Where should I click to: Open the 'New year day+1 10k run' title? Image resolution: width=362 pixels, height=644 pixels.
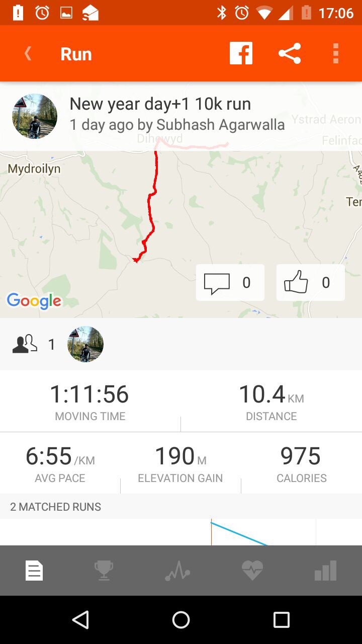click(160, 104)
